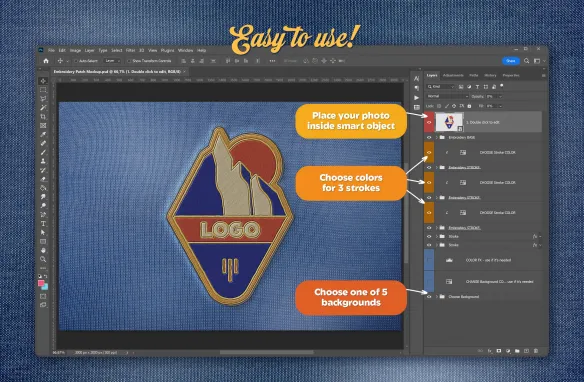Select the Eyedropper tool
The image size is (584, 382).
point(43,134)
